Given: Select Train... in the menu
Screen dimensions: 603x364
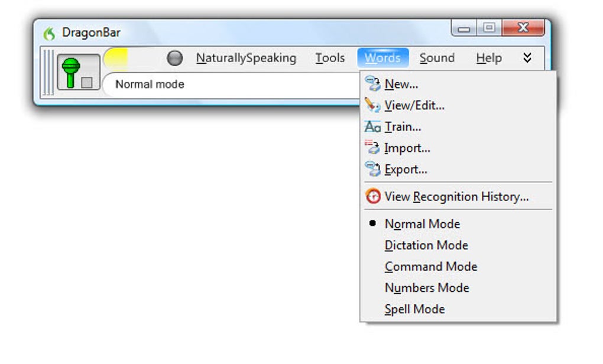Looking at the screenshot, I should (x=458, y=126).
